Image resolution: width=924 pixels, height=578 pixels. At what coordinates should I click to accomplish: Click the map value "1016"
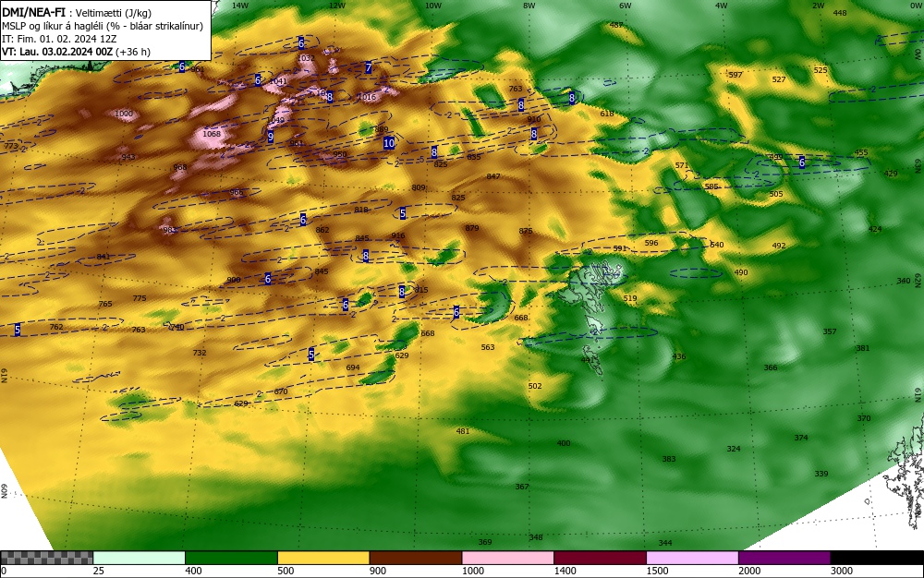[x=367, y=97]
